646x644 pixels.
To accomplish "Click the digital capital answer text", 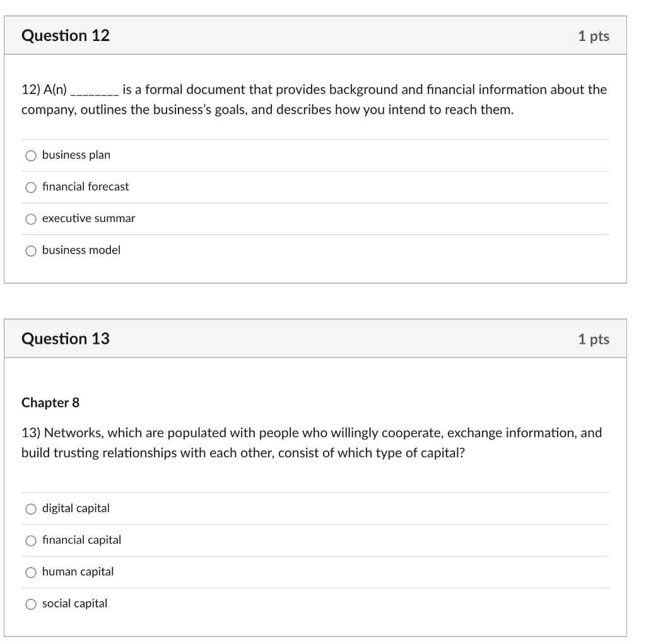I will coord(76,508).
